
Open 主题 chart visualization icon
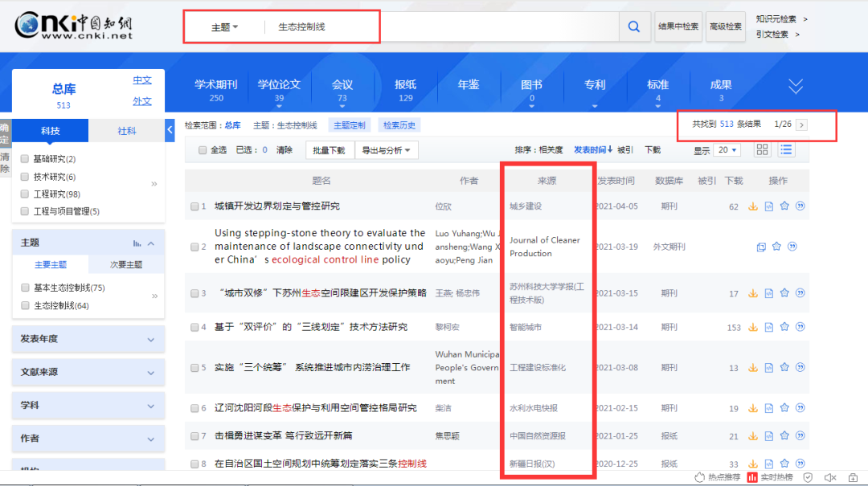137,243
